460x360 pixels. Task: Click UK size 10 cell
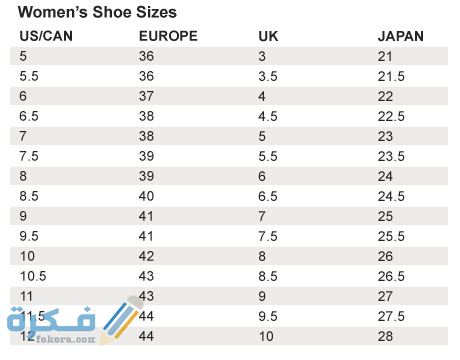266,336
